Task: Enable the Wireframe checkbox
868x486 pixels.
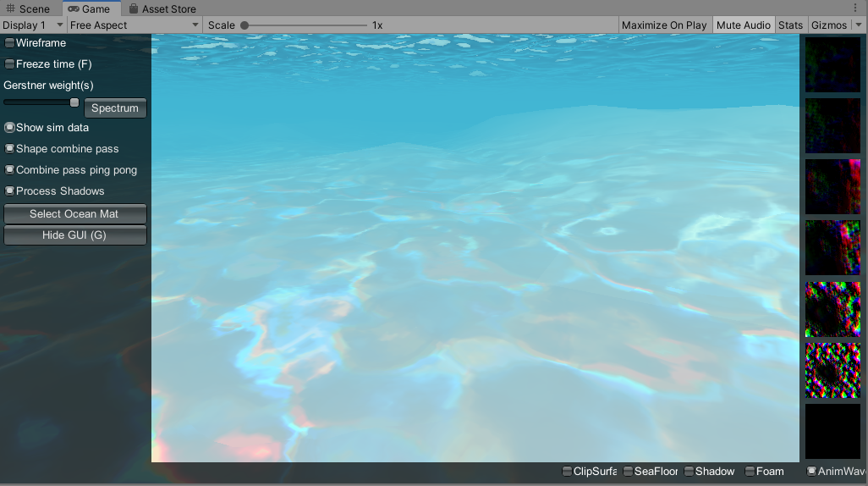Action: [x=9, y=42]
